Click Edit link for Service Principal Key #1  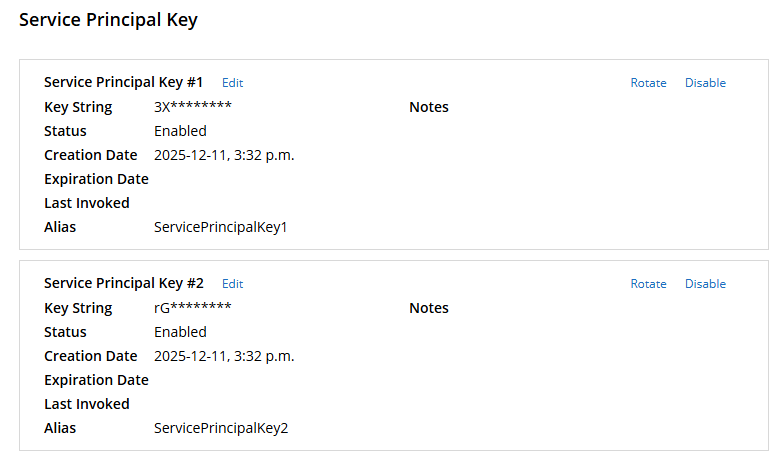pyautogui.click(x=232, y=83)
